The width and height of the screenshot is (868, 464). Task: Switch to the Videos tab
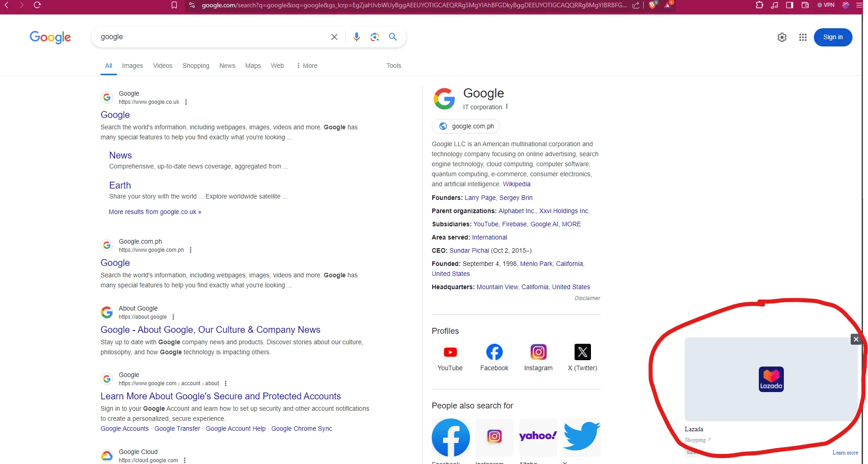coord(163,66)
